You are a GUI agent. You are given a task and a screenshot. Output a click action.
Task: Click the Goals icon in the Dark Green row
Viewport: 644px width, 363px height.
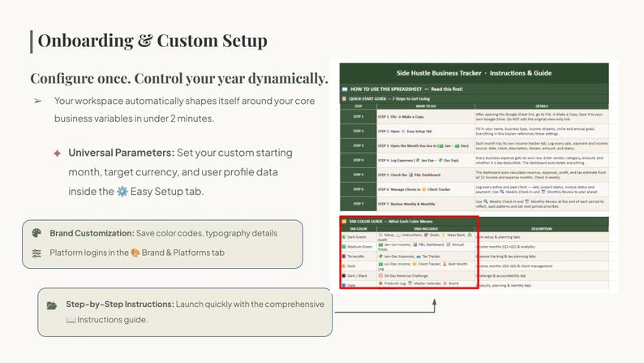point(426,235)
